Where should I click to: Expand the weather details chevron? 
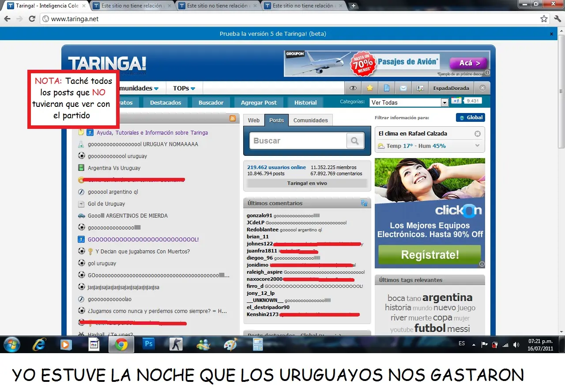tap(477, 146)
